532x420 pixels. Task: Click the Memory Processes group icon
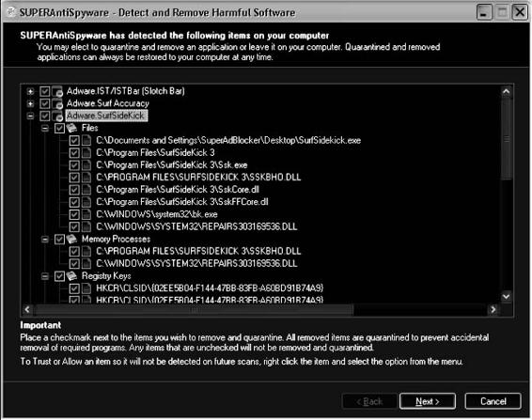71,240
